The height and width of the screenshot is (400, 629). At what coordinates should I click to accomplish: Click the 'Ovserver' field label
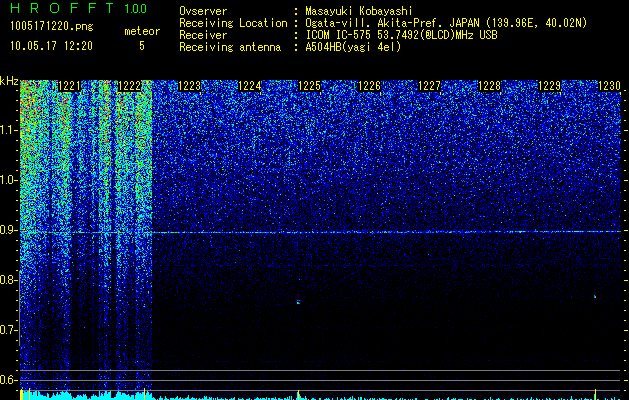pos(203,11)
